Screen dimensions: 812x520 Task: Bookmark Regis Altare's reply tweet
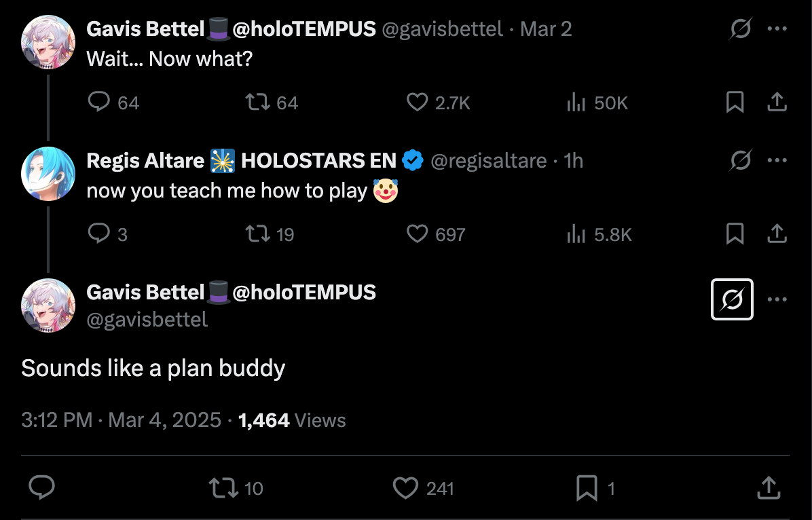tap(735, 234)
